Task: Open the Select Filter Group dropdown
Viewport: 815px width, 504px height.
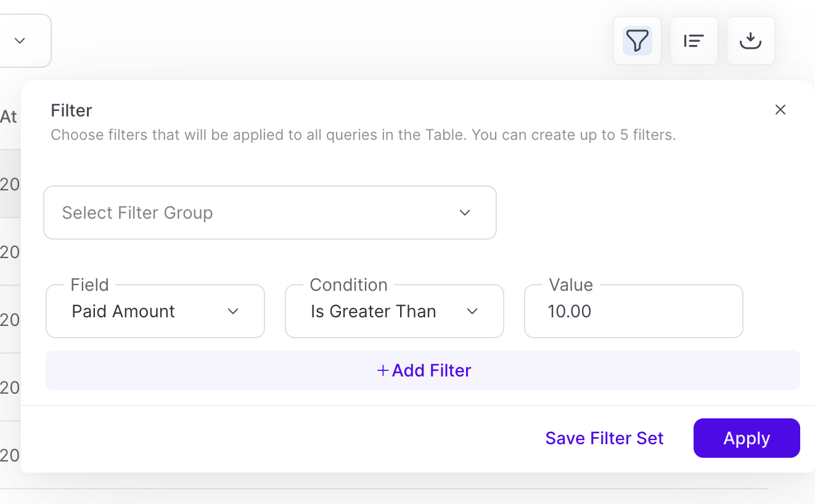Action: point(269,213)
